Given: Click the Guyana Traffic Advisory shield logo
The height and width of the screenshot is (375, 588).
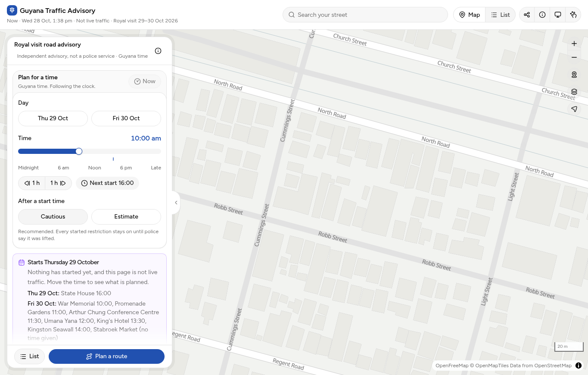Looking at the screenshot, I should pos(12,10).
